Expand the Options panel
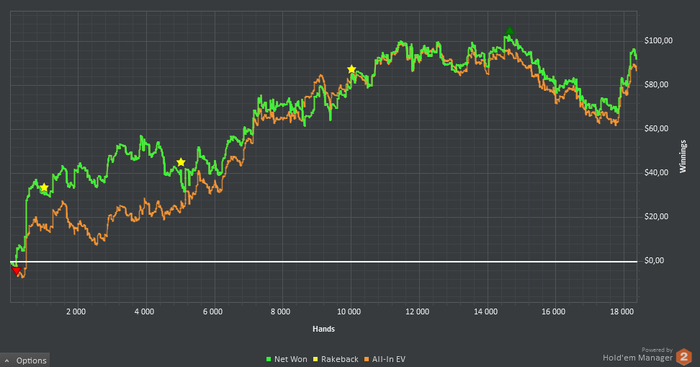Image resolution: width=700 pixels, height=367 pixels. [x=25, y=360]
